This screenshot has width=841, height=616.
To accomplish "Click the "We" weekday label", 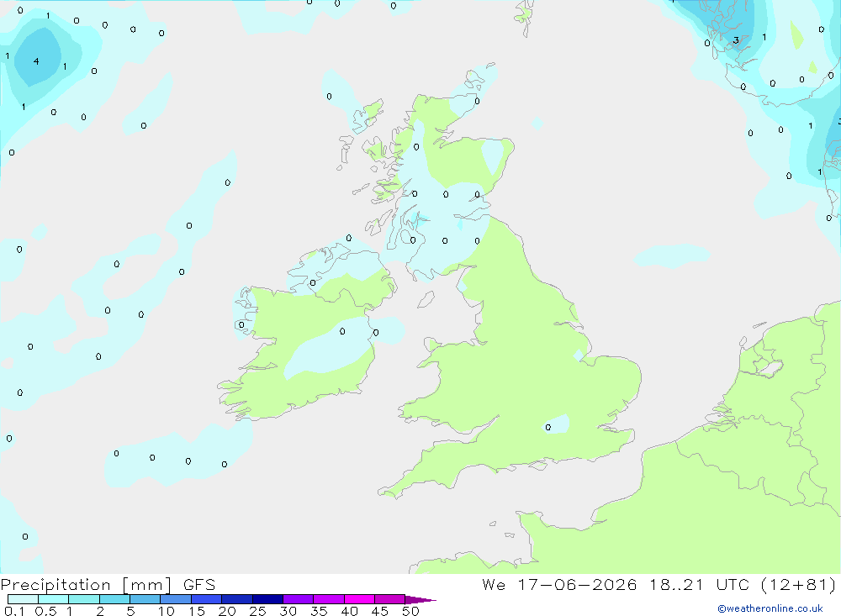I will [494, 584].
